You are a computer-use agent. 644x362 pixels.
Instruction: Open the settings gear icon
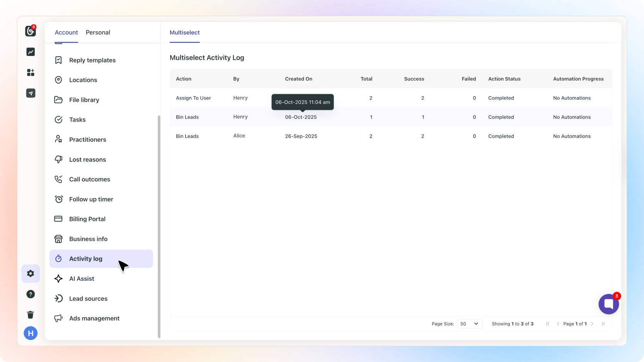tap(30, 274)
